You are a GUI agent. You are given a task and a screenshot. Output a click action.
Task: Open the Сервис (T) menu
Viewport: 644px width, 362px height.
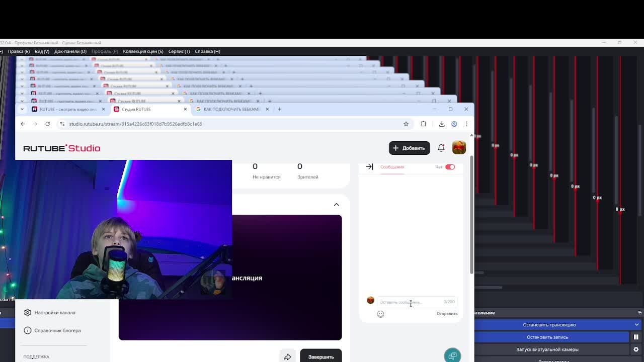[x=179, y=51]
